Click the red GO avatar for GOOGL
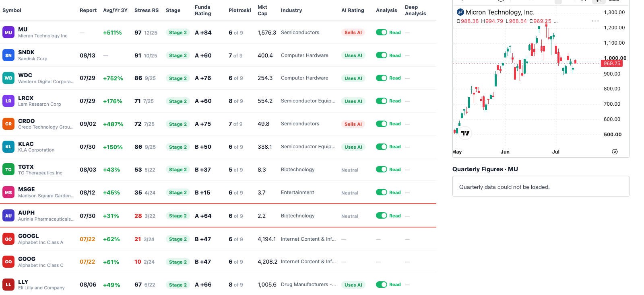Screen dimensions: 644x295 click(8, 239)
